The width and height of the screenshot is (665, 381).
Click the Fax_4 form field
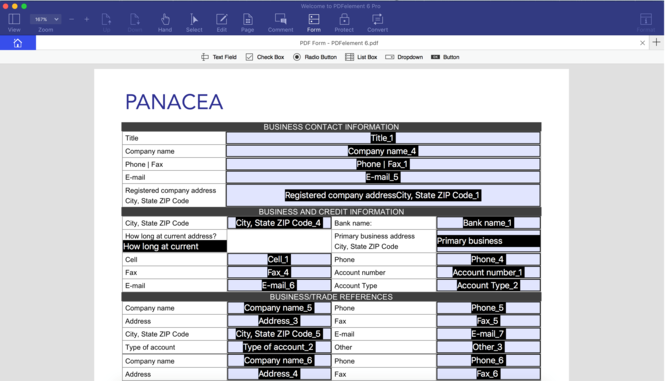279,272
